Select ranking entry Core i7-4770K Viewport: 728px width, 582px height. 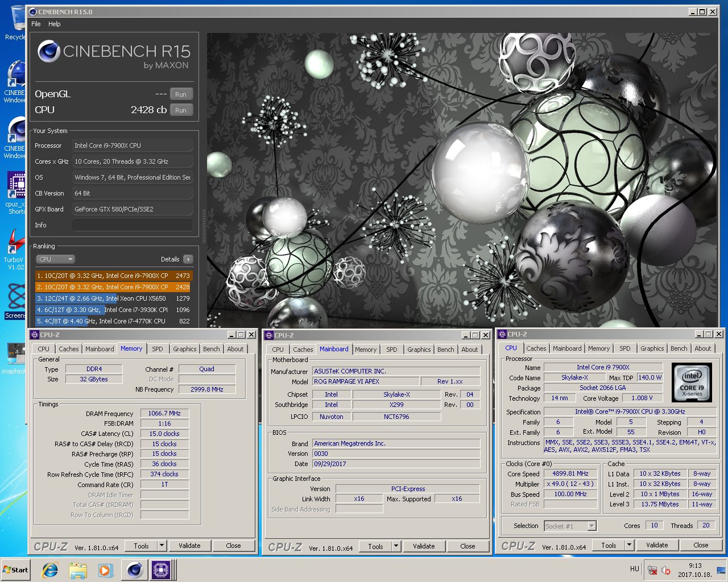[x=114, y=321]
